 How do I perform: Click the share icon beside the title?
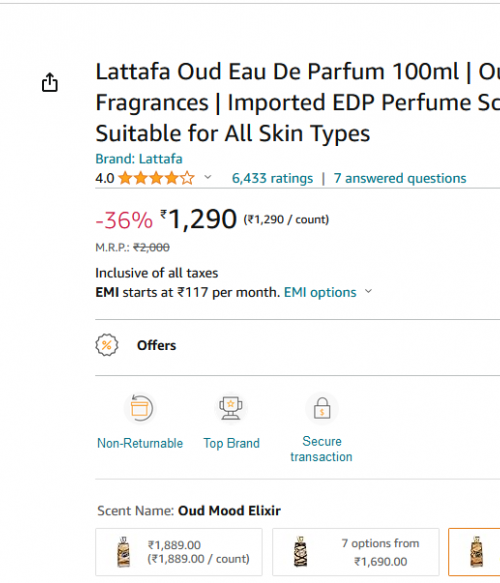pyautogui.click(x=49, y=82)
